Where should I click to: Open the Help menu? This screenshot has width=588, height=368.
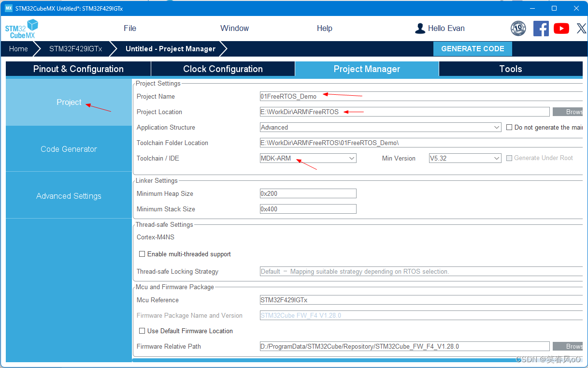point(325,28)
